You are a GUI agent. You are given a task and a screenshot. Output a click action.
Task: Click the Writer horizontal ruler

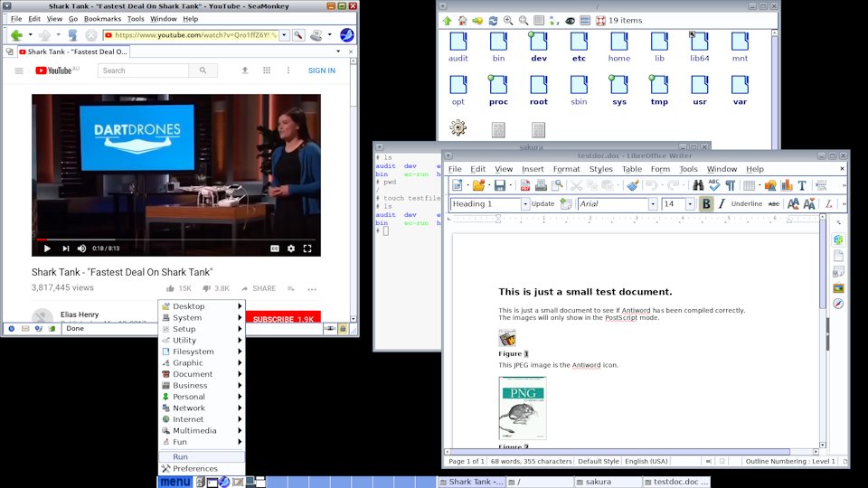[633, 219]
